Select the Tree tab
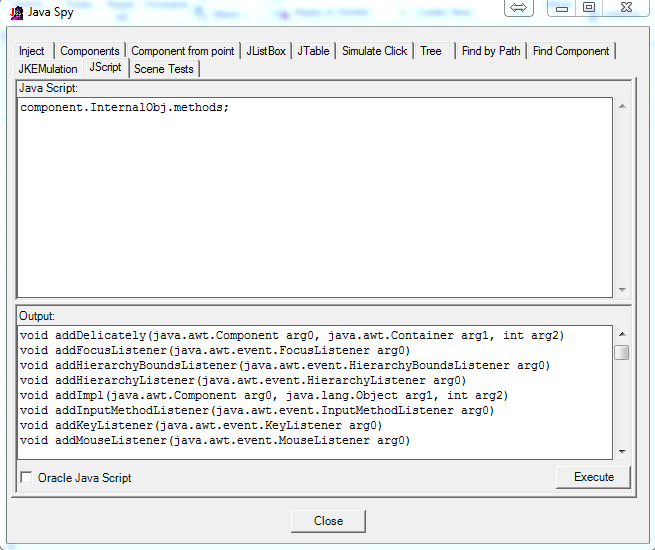Image resolution: width=655 pixels, height=550 pixels. pos(431,51)
